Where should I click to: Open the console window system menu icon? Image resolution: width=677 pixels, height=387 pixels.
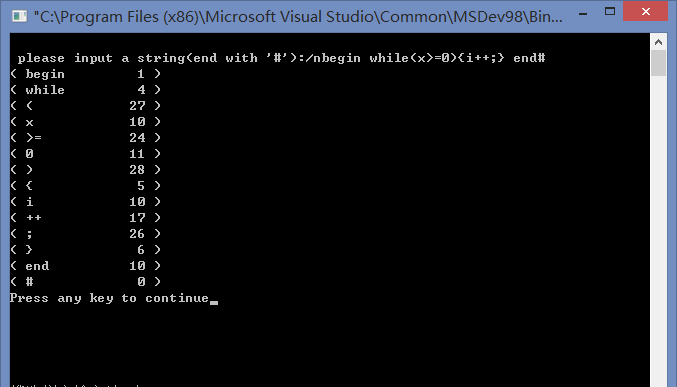[19, 16]
